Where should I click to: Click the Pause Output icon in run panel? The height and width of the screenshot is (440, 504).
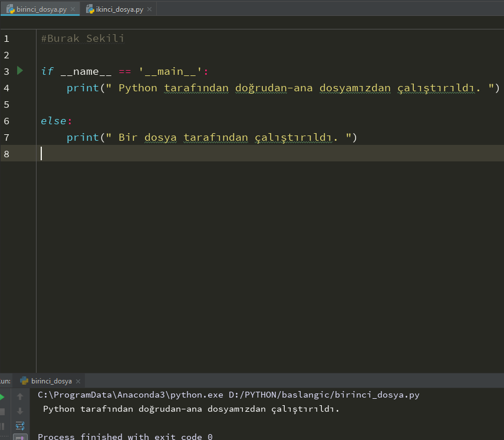(x=2, y=426)
